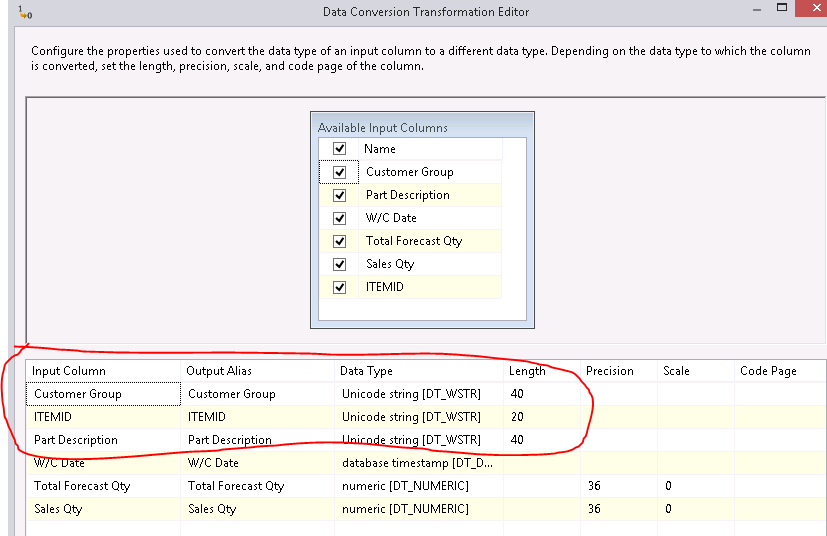The image size is (827, 536).
Task: Open Input Column dropdown for Part Description row
Action: tap(103, 440)
